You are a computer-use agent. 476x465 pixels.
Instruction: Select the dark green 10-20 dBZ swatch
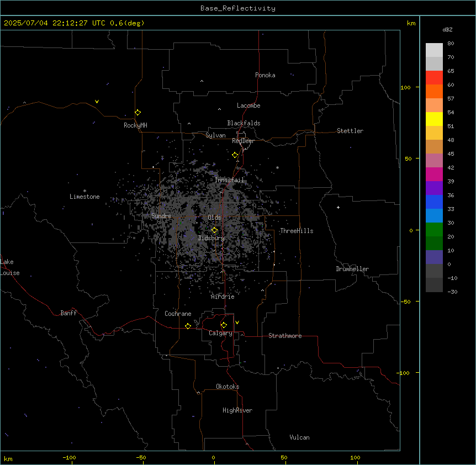click(434, 243)
